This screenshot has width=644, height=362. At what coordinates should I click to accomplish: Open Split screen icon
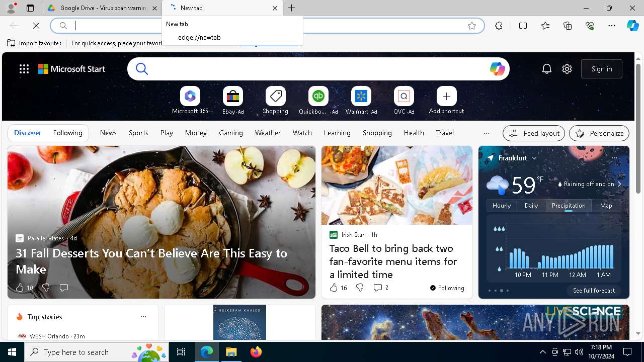click(523, 26)
